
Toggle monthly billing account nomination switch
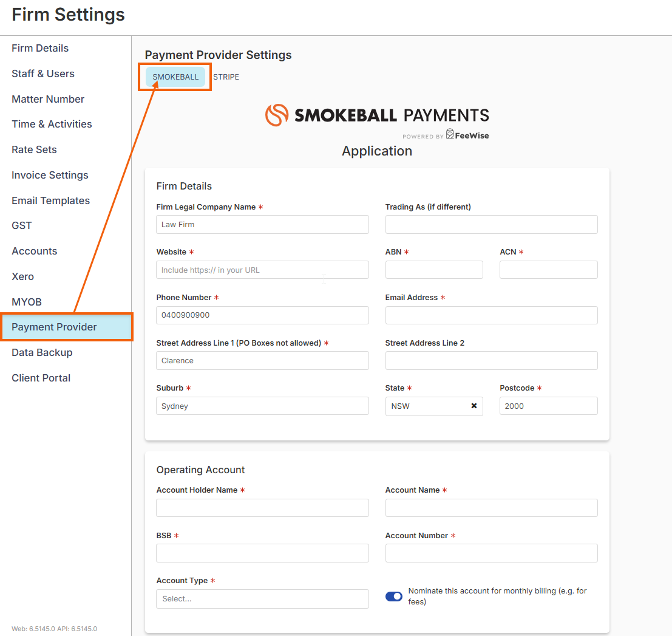click(394, 597)
